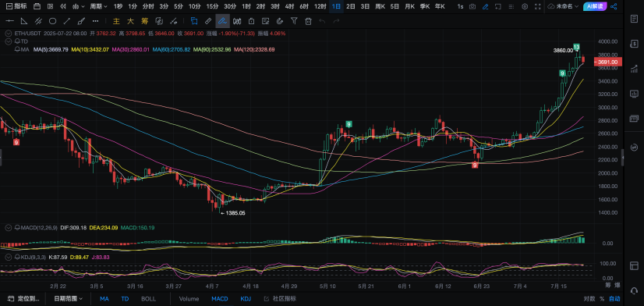Click the ruler measurement tool

[208, 21]
